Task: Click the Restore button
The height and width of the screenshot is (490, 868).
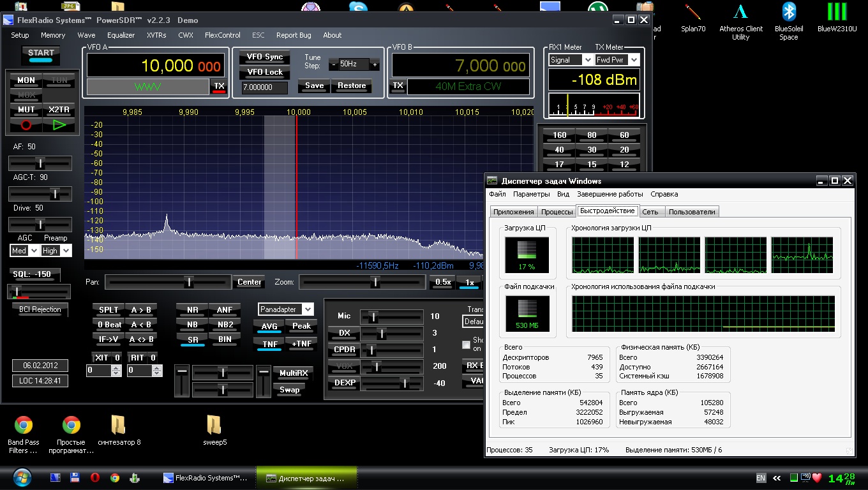Action: pos(352,85)
